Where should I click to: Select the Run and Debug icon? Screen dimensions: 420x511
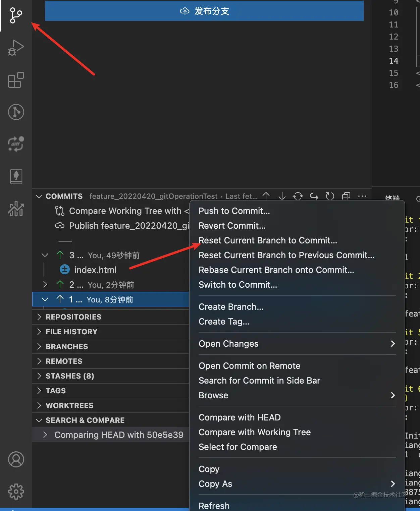[x=16, y=48]
